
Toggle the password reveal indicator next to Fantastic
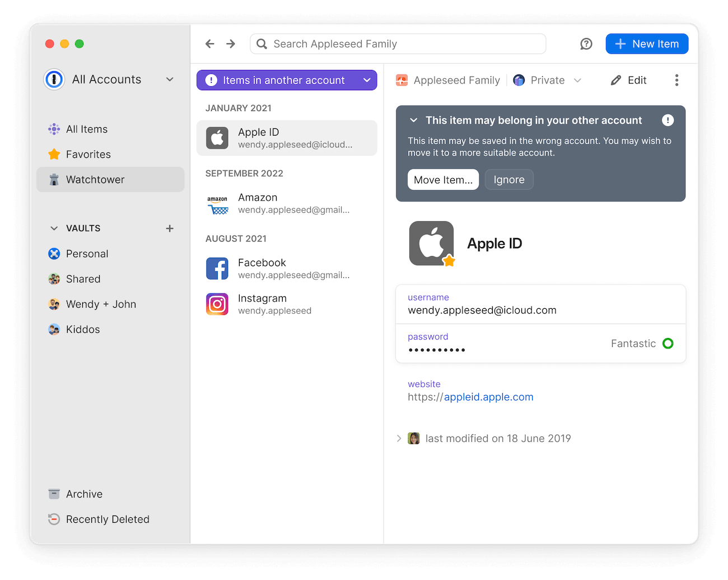(668, 343)
